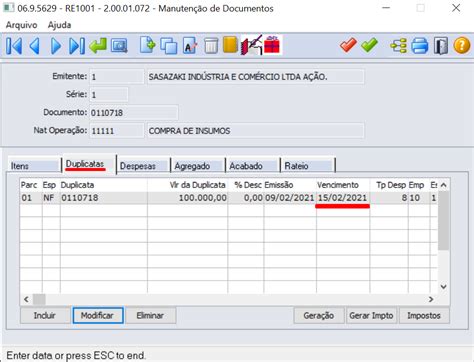Go to the previous record
The image size is (474, 362).
coord(35,46)
